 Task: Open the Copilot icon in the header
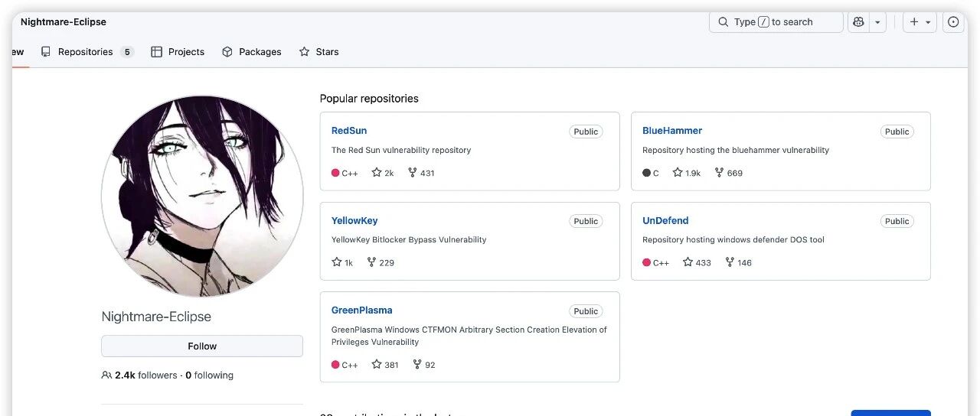pos(858,22)
